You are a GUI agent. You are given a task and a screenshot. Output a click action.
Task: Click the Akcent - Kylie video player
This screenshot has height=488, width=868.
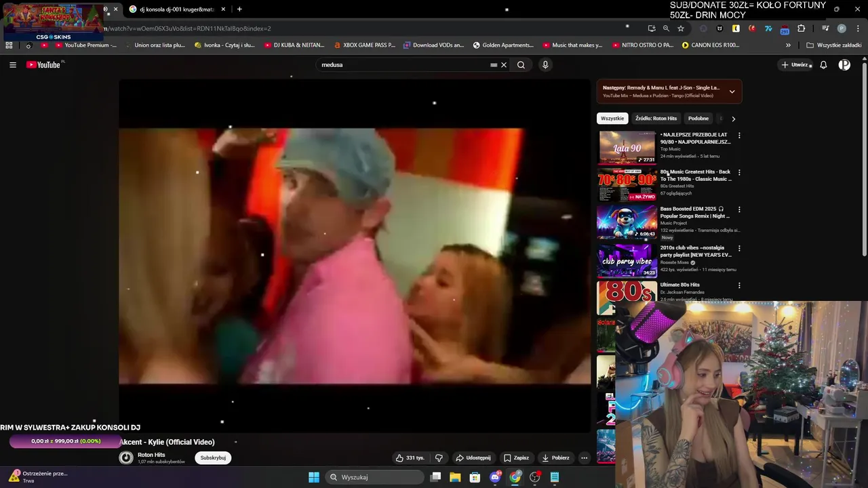(x=355, y=256)
